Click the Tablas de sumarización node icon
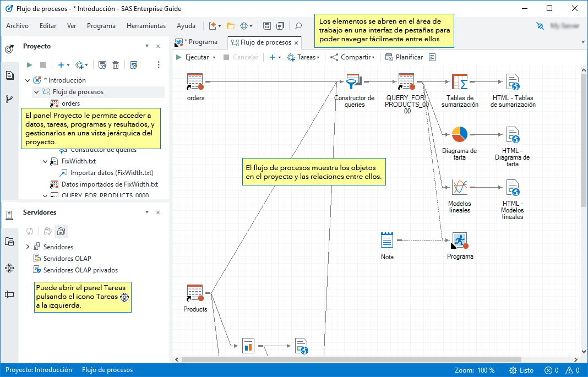Screen dimensions: 588x377 pyautogui.click(x=460, y=82)
